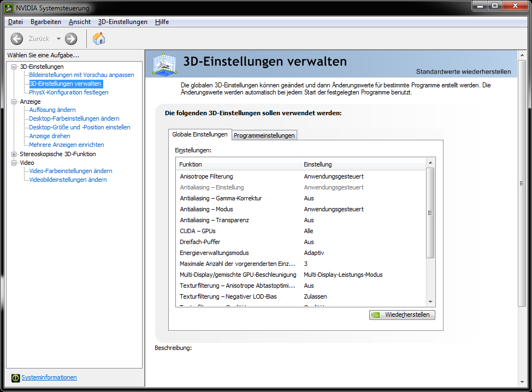The image size is (532, 392).
Task: Open Desktop-Größe und -Position einstellen
Action: 79,127
